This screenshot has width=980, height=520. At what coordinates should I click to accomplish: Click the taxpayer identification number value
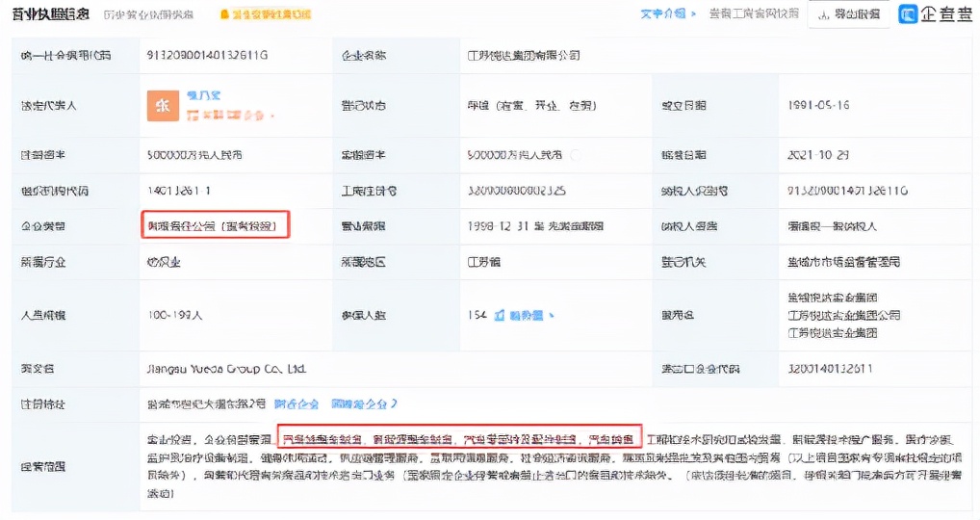[x=847, y=191]
